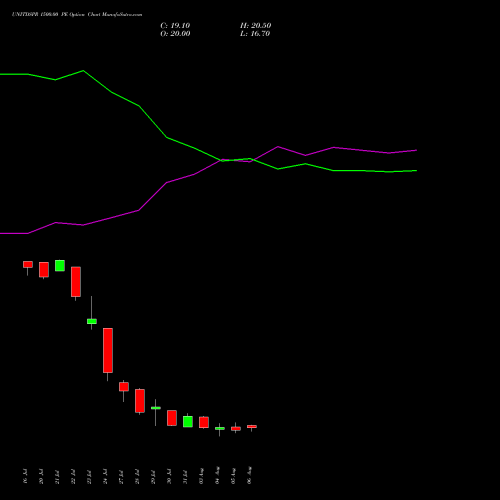Click the chart title text at top

pyautogui.click(x=77, y=14)
